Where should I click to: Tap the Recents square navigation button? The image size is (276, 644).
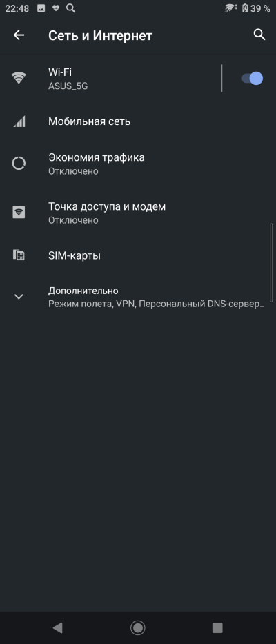[x=217, y=627]
